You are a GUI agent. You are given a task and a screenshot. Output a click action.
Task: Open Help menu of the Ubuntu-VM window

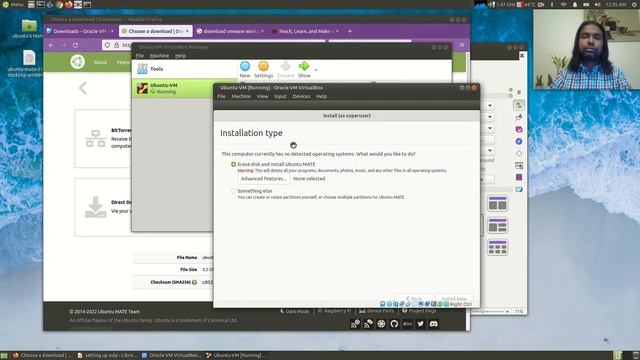[321, 96]
